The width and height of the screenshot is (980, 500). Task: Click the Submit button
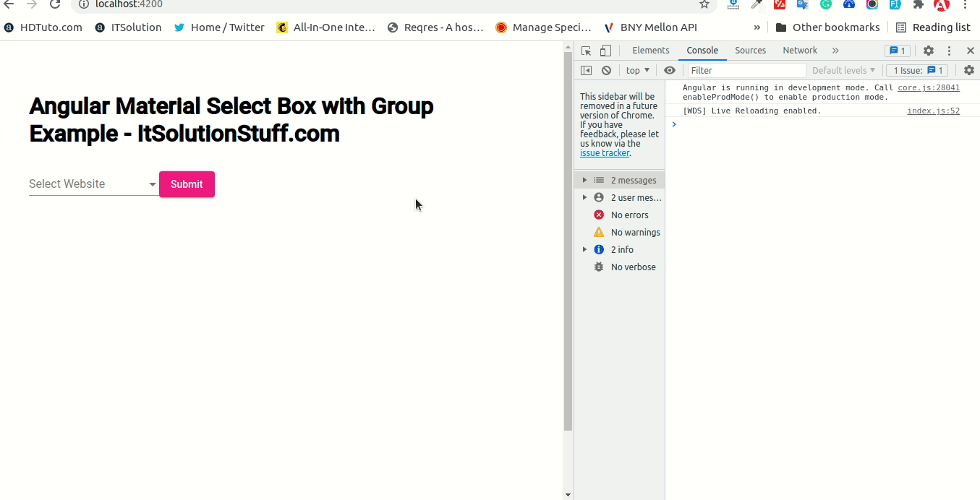tap(187, 184)
